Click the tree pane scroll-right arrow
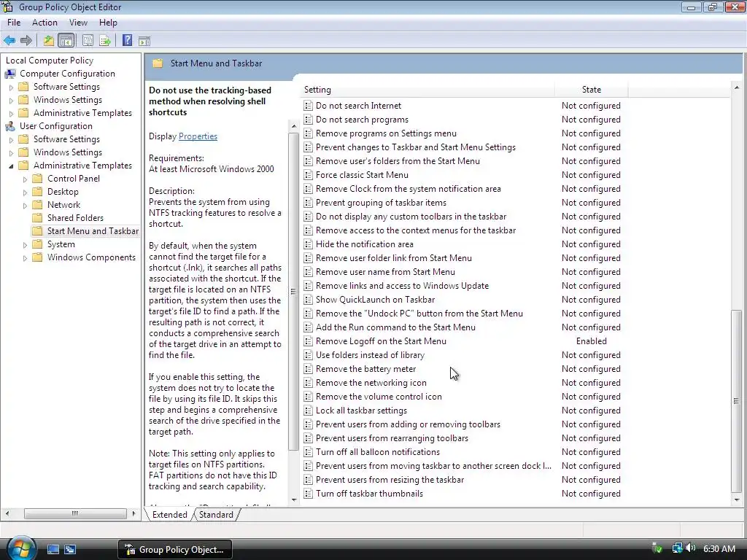 (134, 514)
